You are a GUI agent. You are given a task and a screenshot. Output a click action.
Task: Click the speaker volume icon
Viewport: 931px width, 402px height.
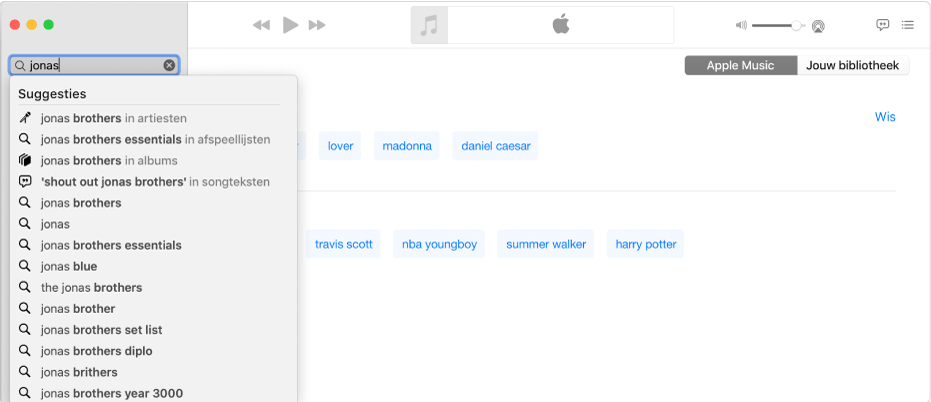pos(740,25)
